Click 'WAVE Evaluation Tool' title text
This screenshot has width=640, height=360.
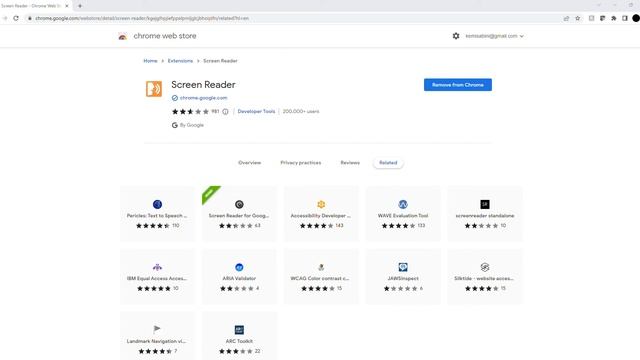(x=403, y=216)
